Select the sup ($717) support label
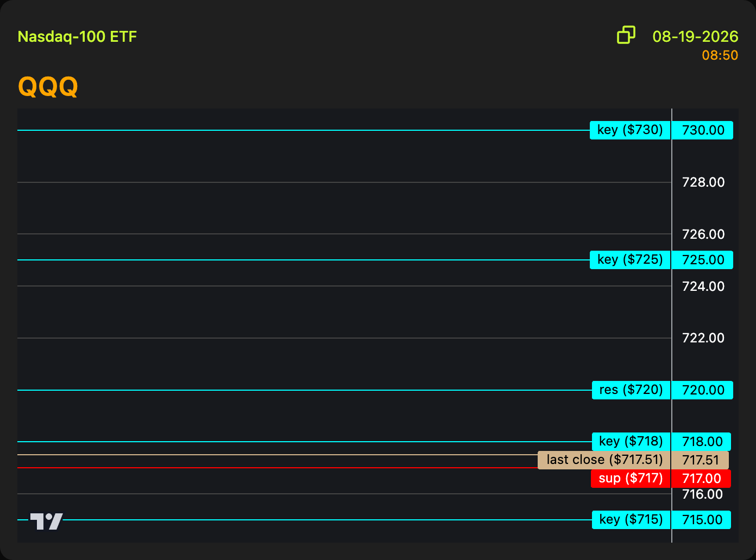 631,479
